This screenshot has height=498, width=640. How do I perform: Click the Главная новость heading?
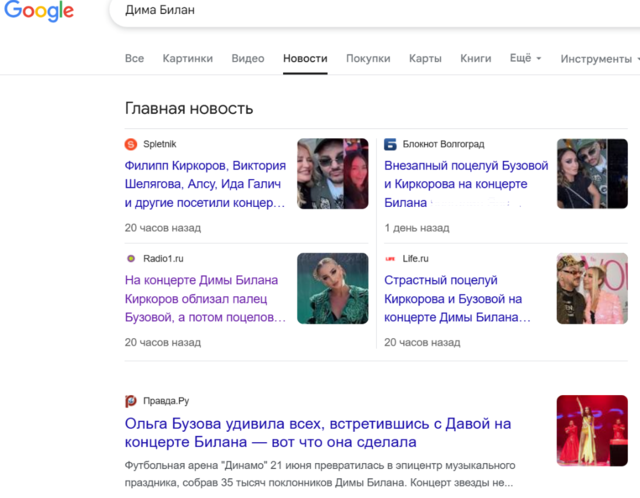pyautogui.click(x=189, y=109)
